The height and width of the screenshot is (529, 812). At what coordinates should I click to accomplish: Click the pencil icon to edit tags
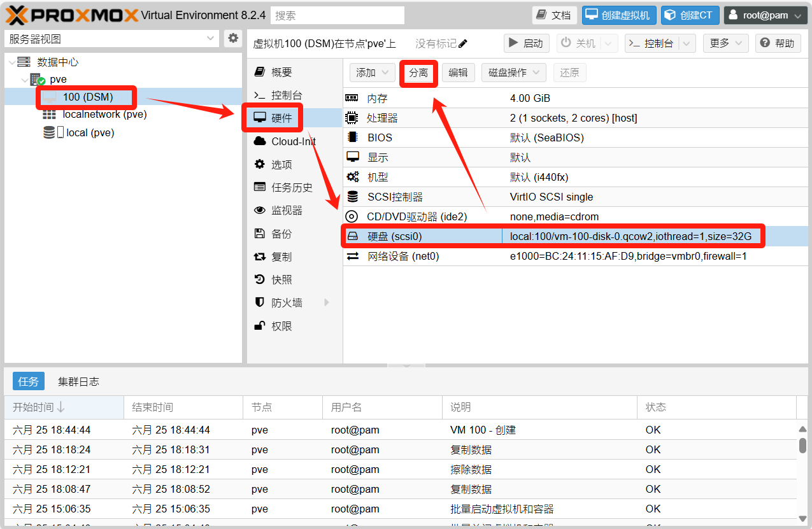463,43
